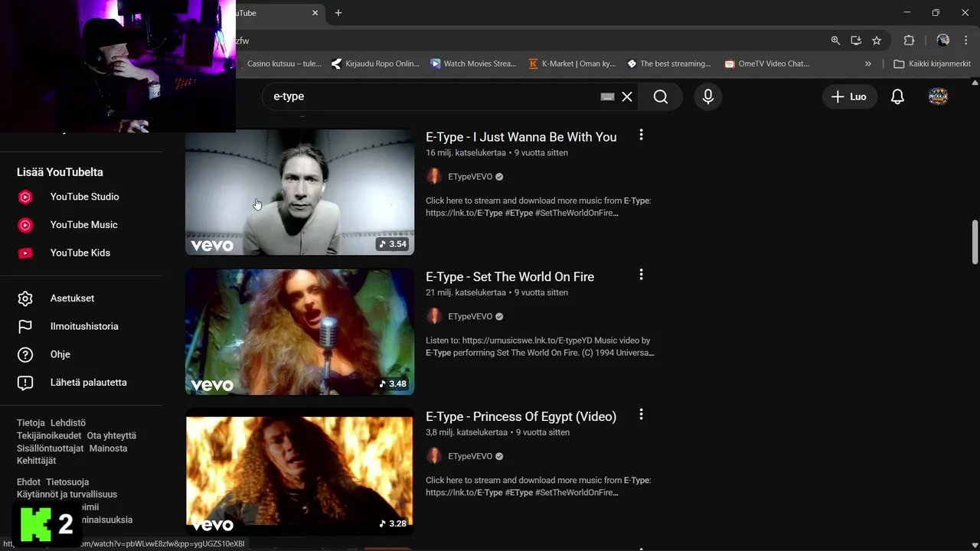980x551 pixels.
Task: Click the Chrome profile avatar
Action: tap(943, 41)
